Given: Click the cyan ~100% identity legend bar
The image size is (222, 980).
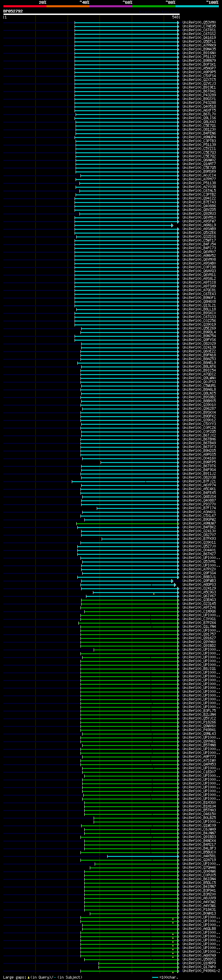Looking at the screenshot, I should 197,6.
